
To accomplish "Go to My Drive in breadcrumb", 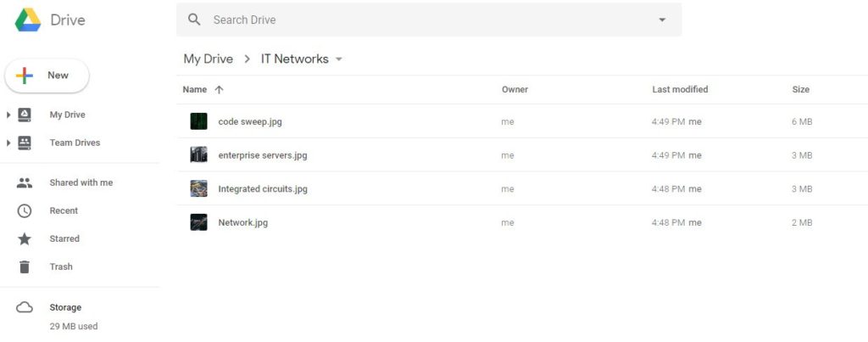I will coord(209,59).
